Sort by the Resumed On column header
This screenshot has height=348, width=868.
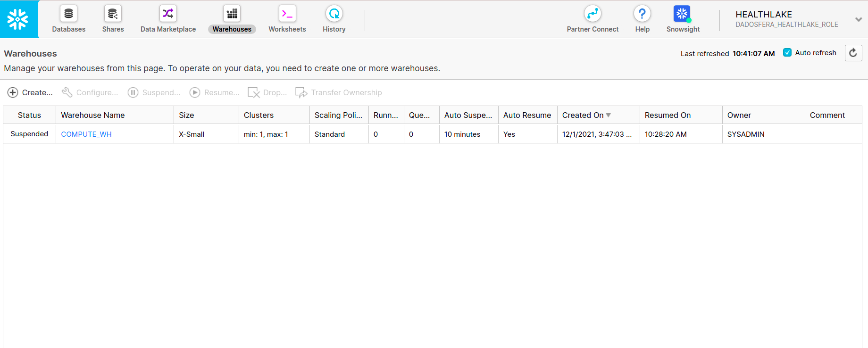pyautogui.click(x=681, y=115)
